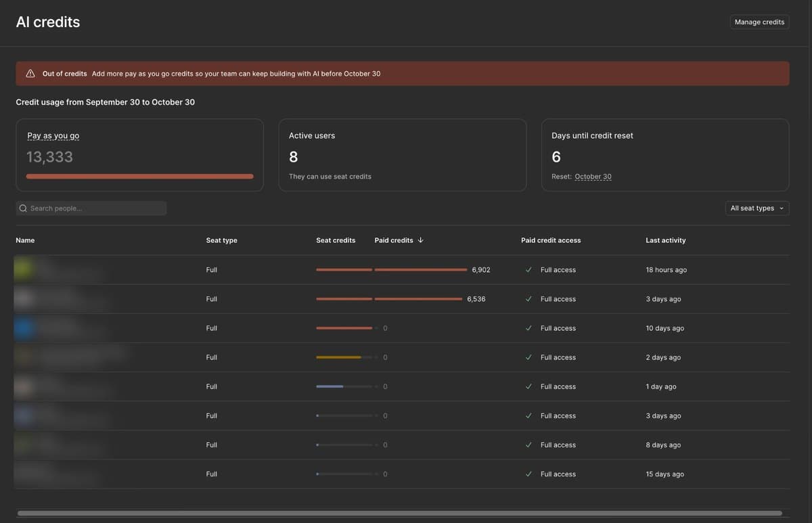Click checkmark in the 15 days ago row
Image resolution: width=812 pixels, height=523 pixels.
pos(528,474)
